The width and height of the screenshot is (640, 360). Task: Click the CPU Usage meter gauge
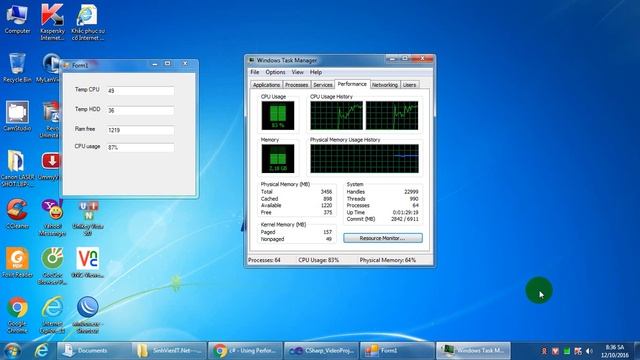click(x=278, y=116)
